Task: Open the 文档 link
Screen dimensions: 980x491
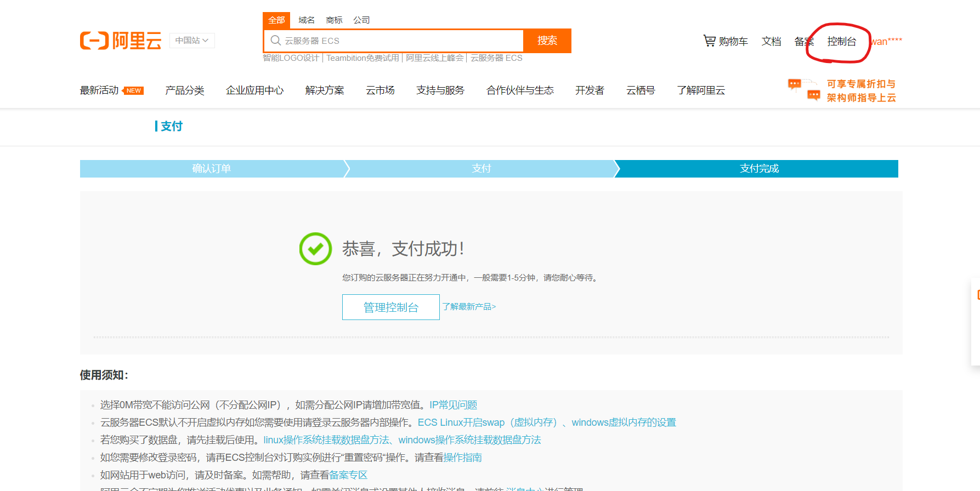Action: pyautogui.click(x=771, y=41)
